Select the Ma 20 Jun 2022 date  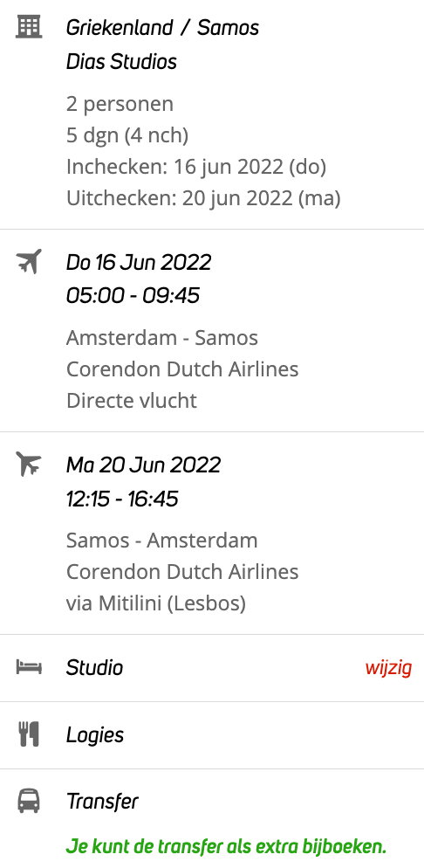(x=144, y=465)
